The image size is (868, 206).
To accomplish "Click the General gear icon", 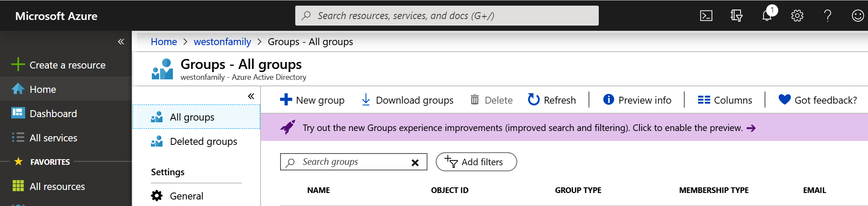I will click(157, 196).
